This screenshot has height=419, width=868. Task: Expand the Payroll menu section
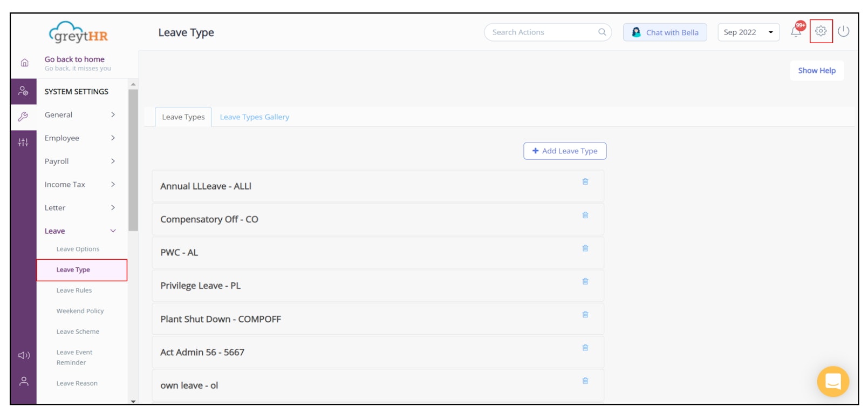(x=80, y=161)
